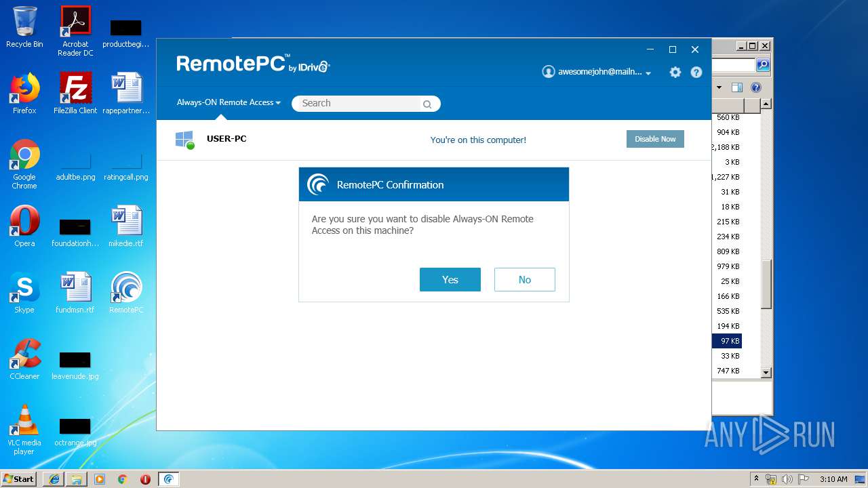Select ratingcall.png file on desktop

pos(126,166)
